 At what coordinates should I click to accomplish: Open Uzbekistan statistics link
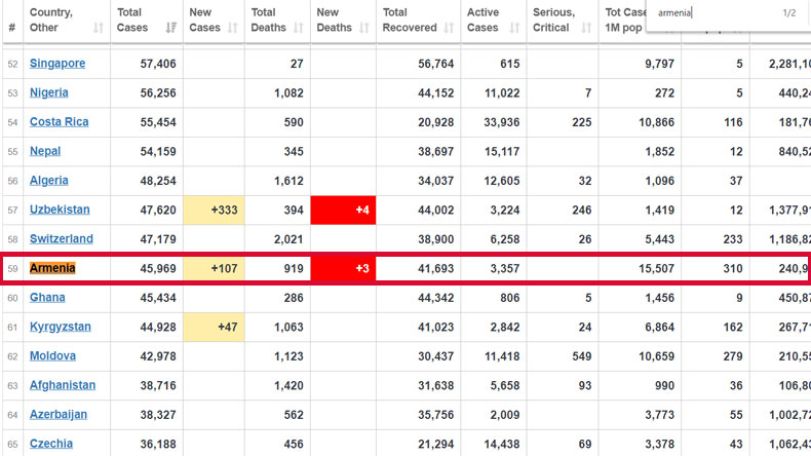59,209
